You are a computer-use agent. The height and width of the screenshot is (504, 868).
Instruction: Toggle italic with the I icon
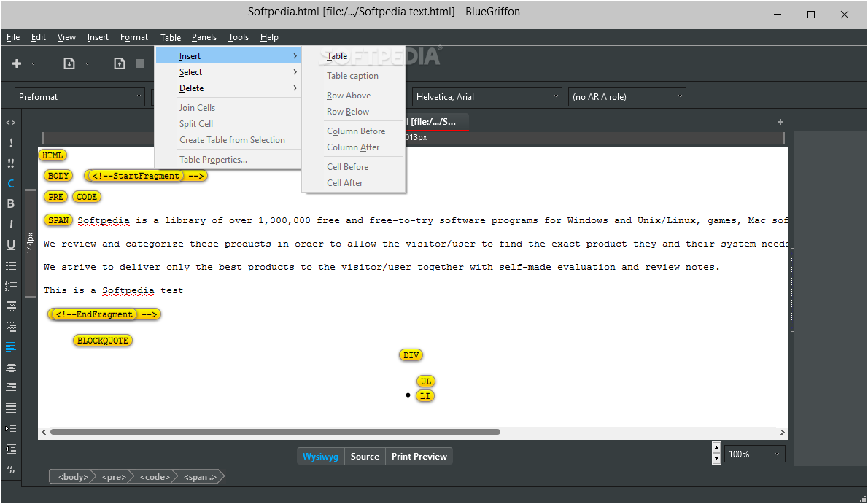tap(10, 225)
